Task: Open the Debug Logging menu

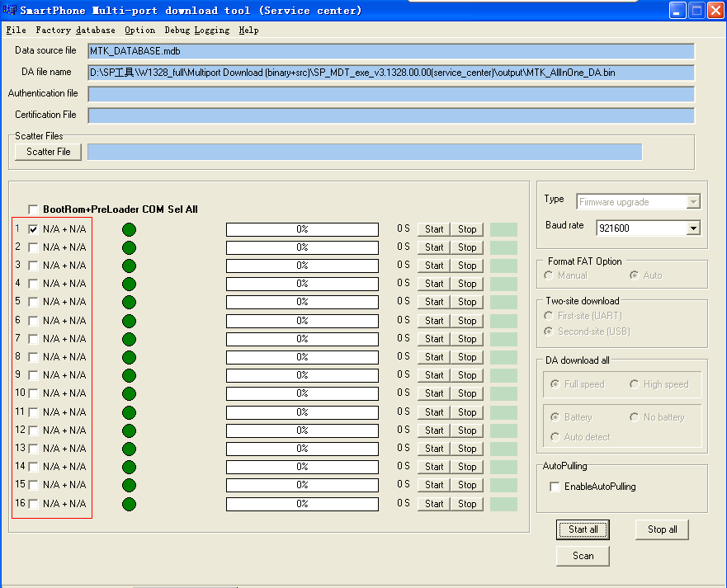Action: (197, 31)
